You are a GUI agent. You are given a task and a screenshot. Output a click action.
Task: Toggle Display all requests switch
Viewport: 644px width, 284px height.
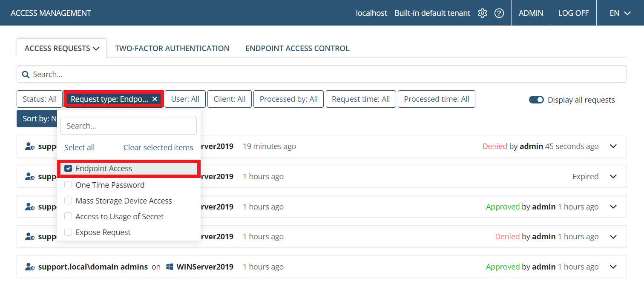tap(536, 100)
